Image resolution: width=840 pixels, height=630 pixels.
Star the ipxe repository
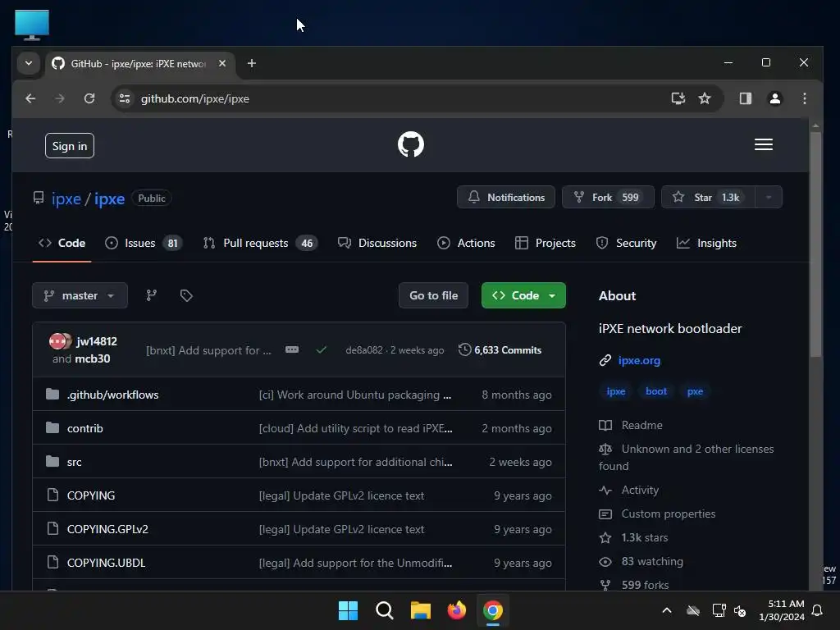[x=708, y=197]
